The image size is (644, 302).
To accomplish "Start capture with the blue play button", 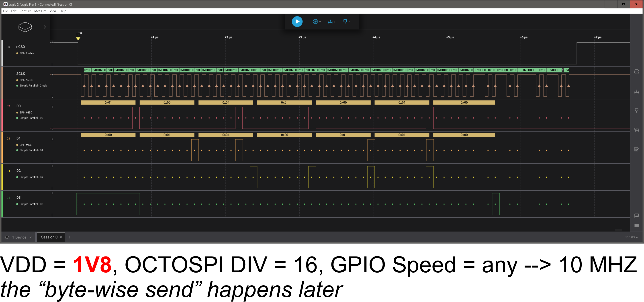I will pos(297,22).
